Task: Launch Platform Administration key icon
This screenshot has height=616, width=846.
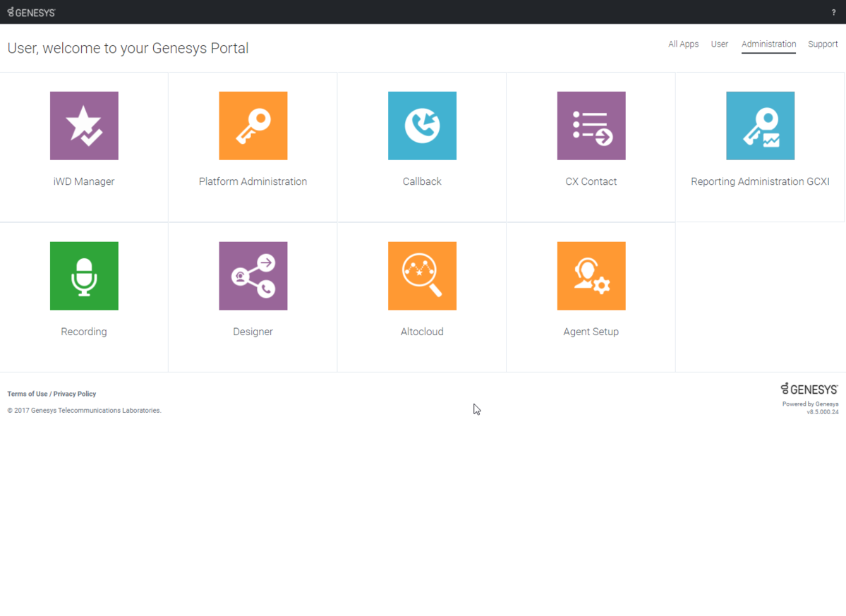Action: [253, 126]
